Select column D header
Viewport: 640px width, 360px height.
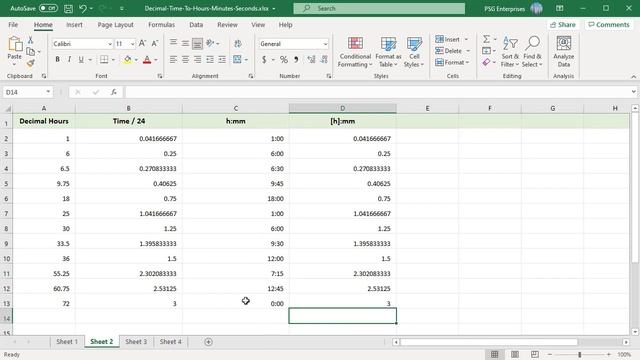(342, 108)
